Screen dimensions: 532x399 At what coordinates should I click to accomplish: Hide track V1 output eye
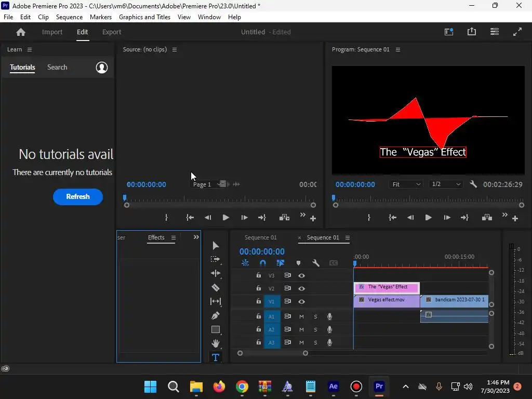pyautogui.click(x=301, y=301)
